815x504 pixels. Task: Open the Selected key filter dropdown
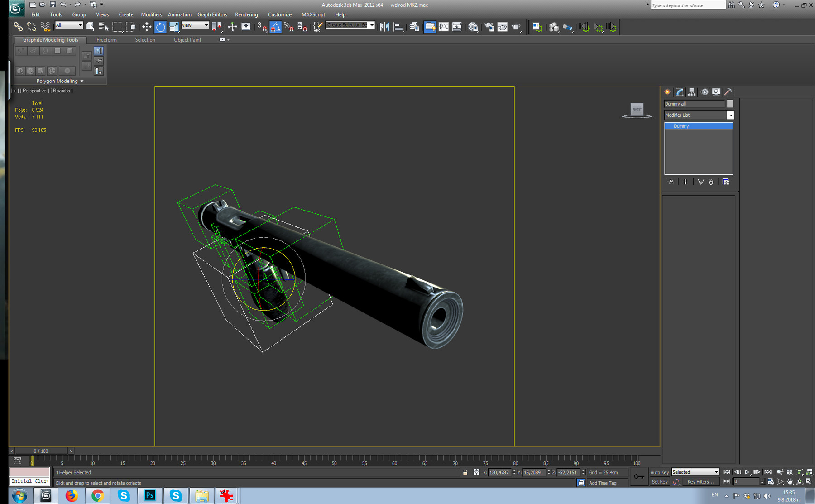point(717,472)
